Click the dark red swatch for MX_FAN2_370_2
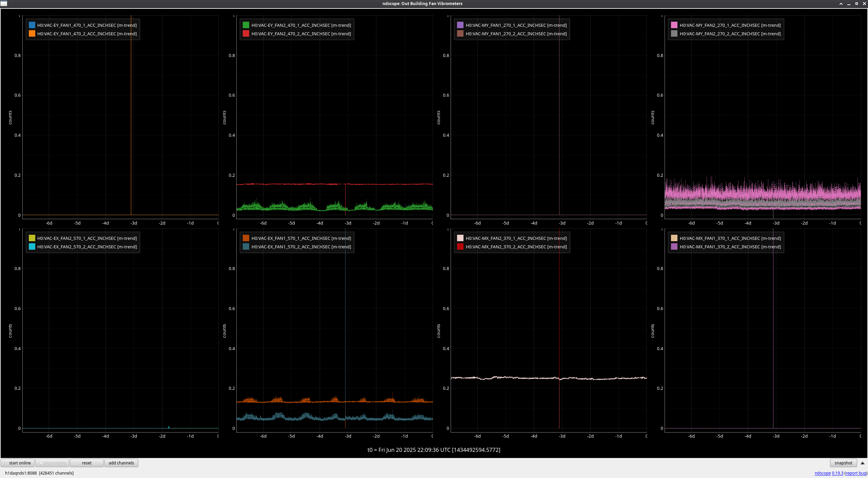This screenshot has width=868, height=478. (460, 247)
